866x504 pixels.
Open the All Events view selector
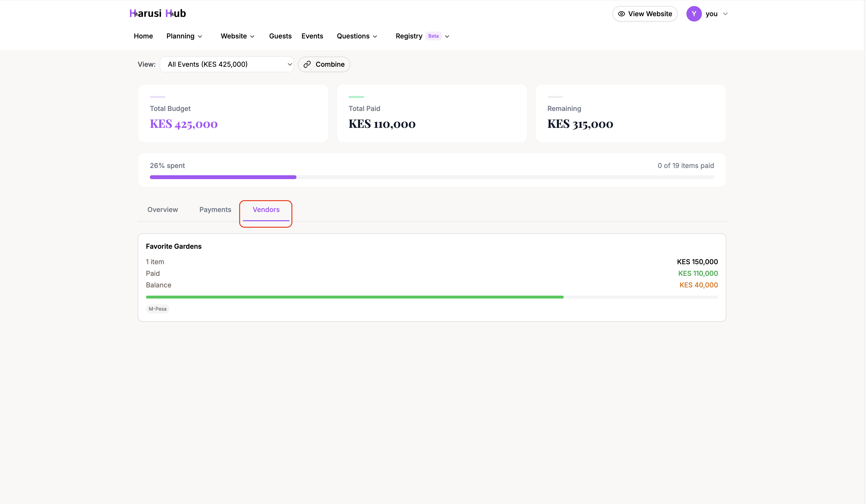pos(227,64)
